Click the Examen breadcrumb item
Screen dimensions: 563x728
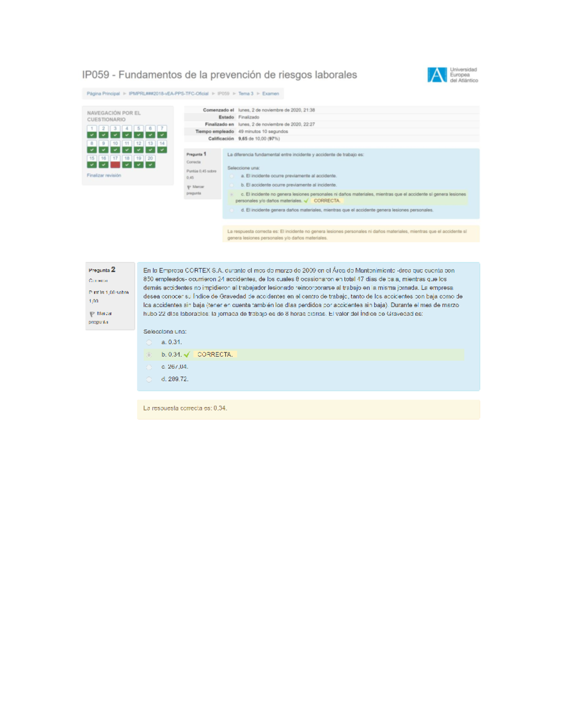click(x=270, y=94)
